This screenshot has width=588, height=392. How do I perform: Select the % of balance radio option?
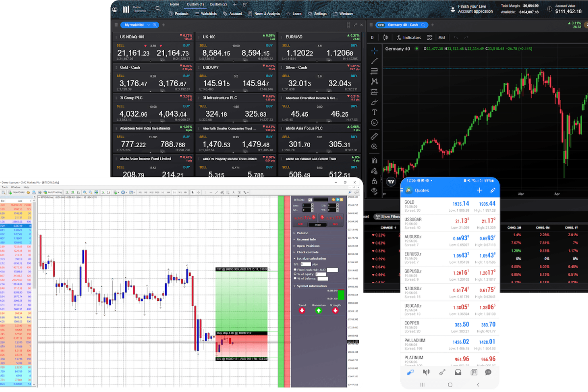294,279
